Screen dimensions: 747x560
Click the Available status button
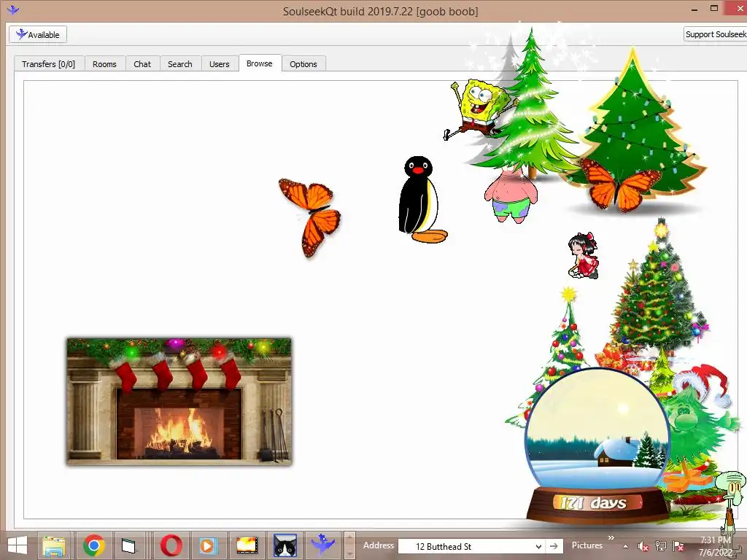click(x=38, y=34)
